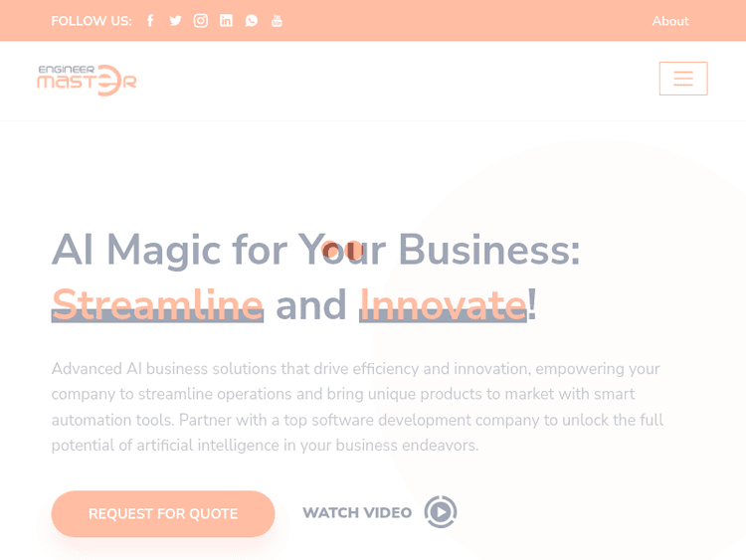Open the Twitter bird icon
746x560 pixels.
pyautogui.click(x=175, y=21)
